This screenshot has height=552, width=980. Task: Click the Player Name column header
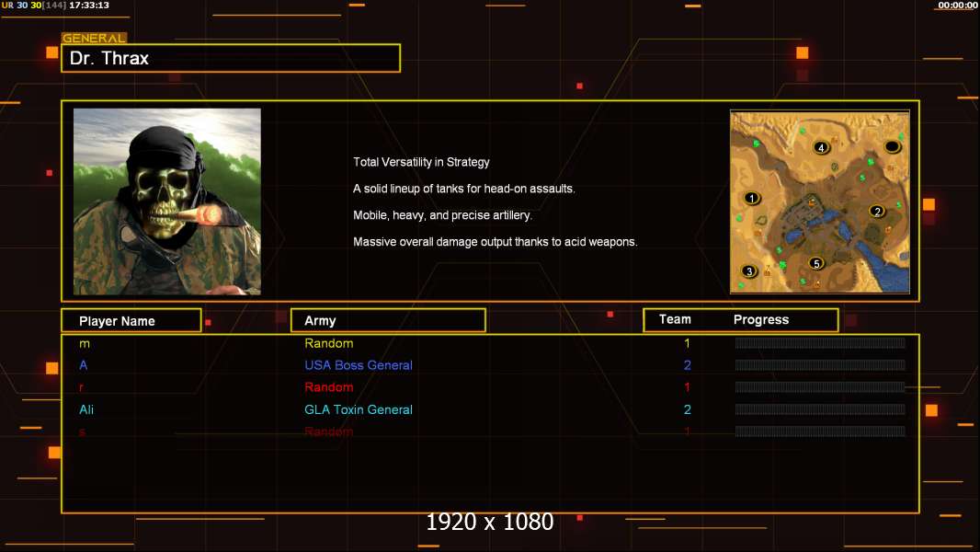tap(131, 321)
